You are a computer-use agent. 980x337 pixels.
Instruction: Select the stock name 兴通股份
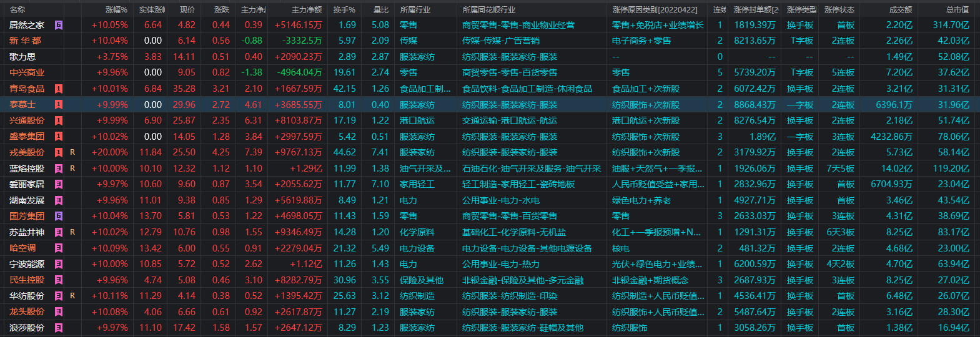coord(27,120)
